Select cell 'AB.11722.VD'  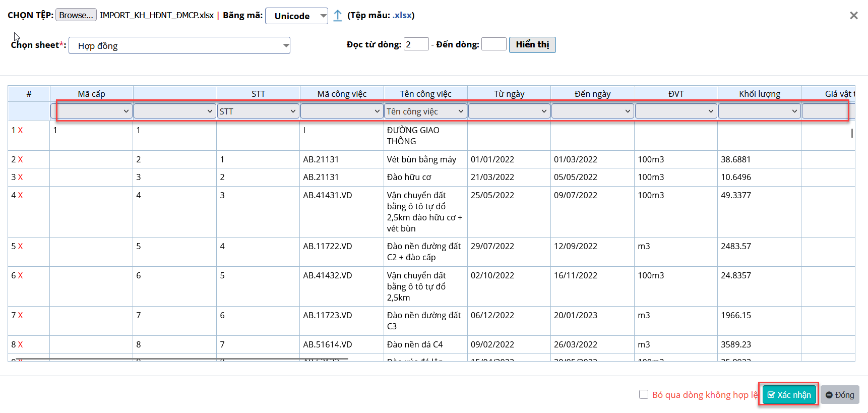click(x=342, y=252)
